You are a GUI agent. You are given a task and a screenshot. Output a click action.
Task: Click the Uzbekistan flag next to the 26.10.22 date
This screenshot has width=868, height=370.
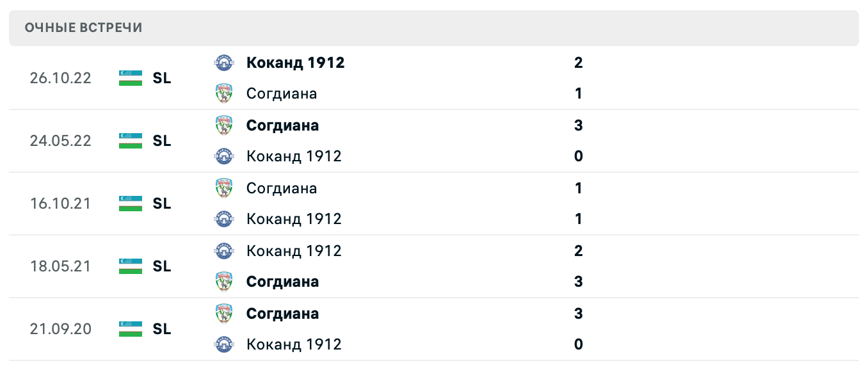coord(129,78)
